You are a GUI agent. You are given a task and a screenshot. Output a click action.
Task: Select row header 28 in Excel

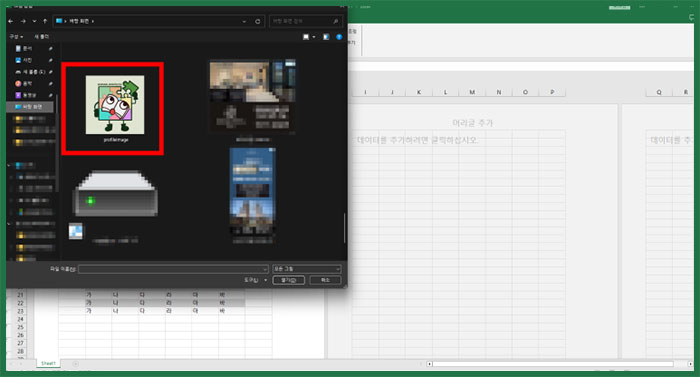coord(20,351)
